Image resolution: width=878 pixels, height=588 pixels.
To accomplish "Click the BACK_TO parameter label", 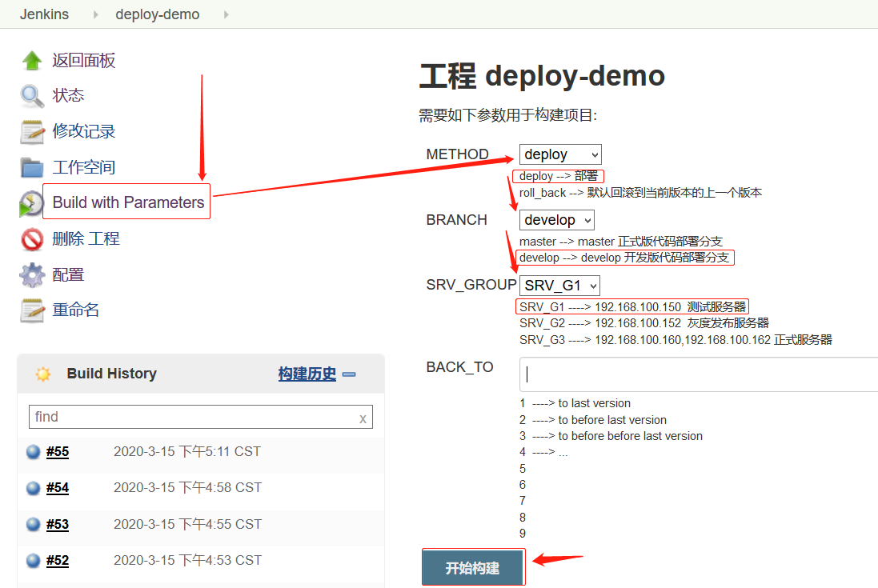I will [x=459, y=367].
